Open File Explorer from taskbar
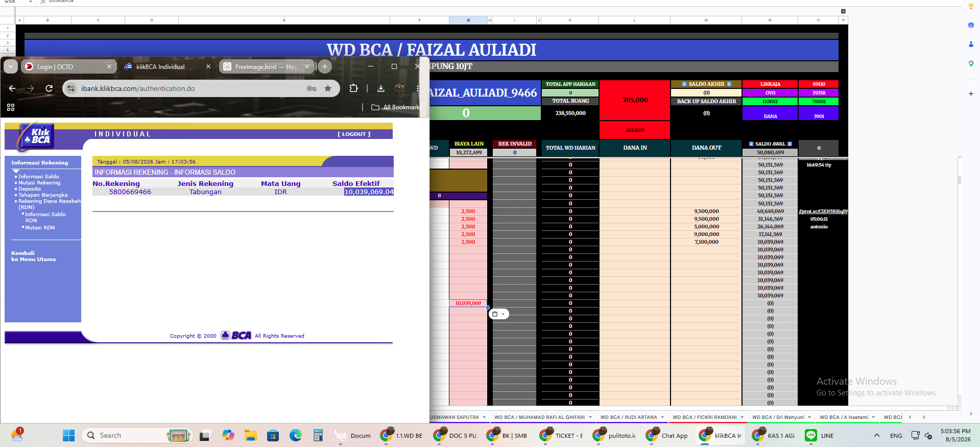The height and width of the screenshot is (447, 980). coord(250,435)
